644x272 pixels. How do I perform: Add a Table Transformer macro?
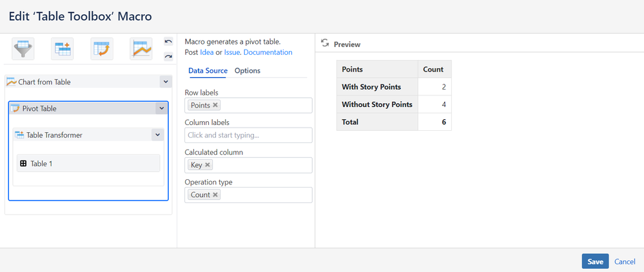[x=63, y=49]
